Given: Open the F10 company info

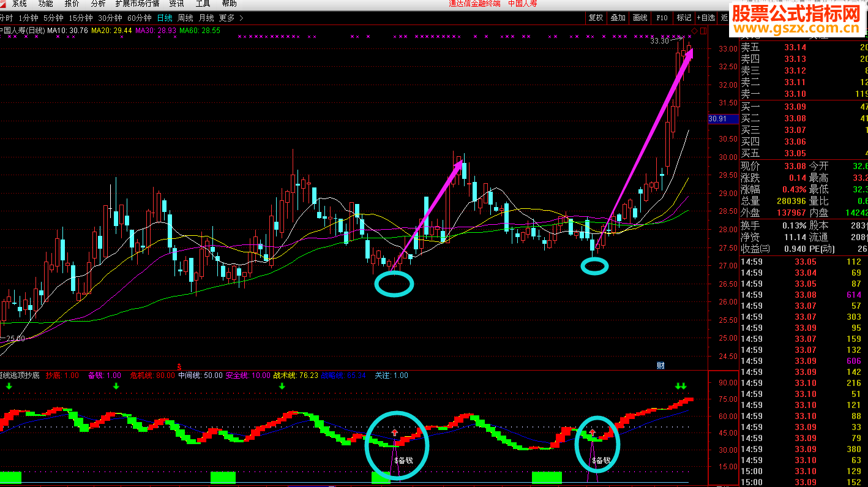Looking at the screenshot, I should tap(662, 18).
